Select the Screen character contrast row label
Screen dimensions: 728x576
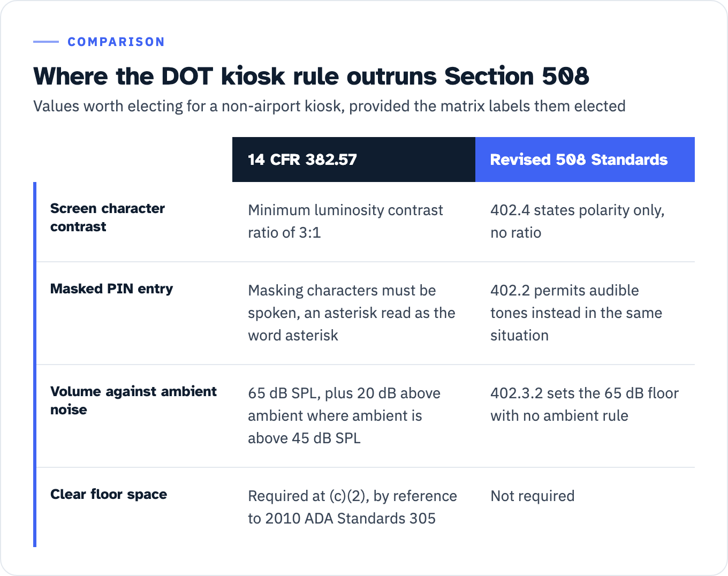click(x=108, y=217)
